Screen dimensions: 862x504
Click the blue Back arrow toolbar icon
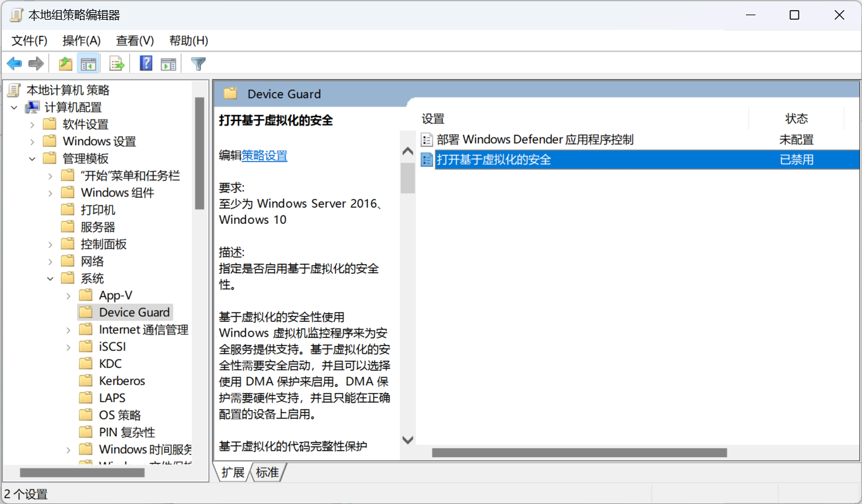pyautogui.click(x=14, y=64)
